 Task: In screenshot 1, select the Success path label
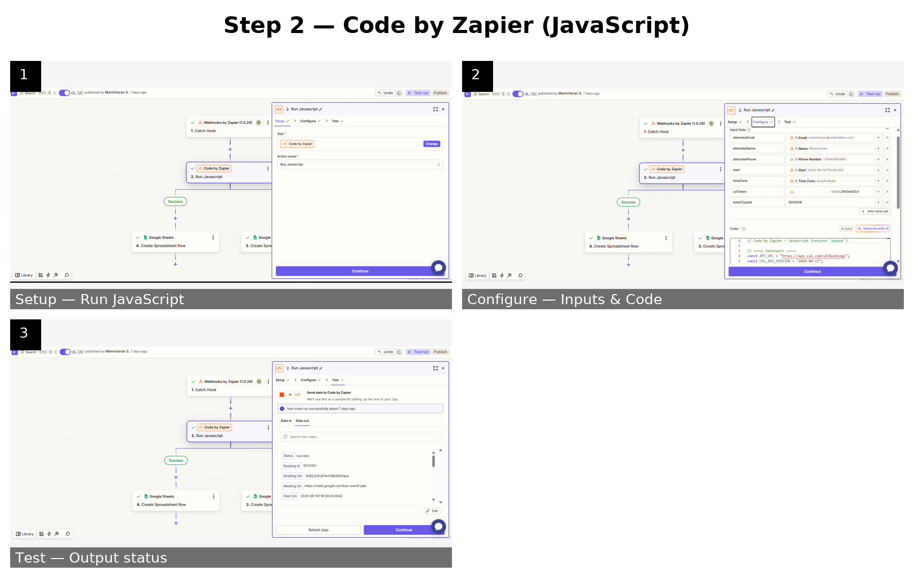pyautogui.click(x=175, y=202)
